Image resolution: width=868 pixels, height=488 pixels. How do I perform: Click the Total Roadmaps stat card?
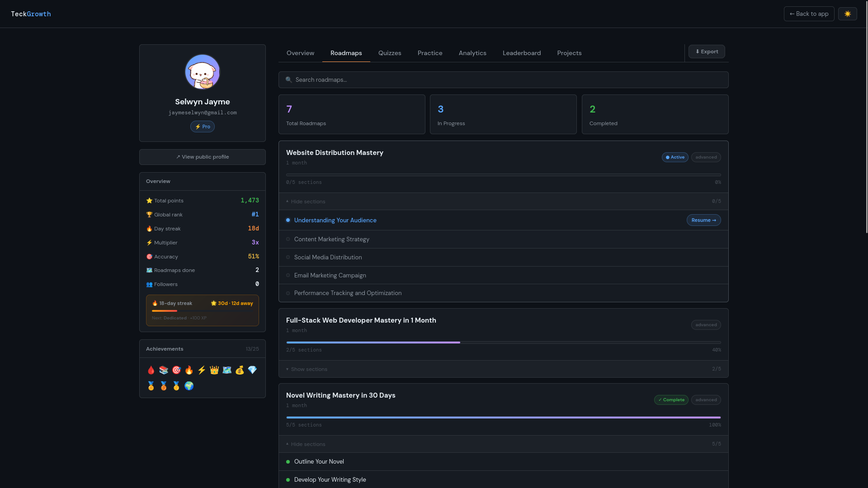pos(352,114)
